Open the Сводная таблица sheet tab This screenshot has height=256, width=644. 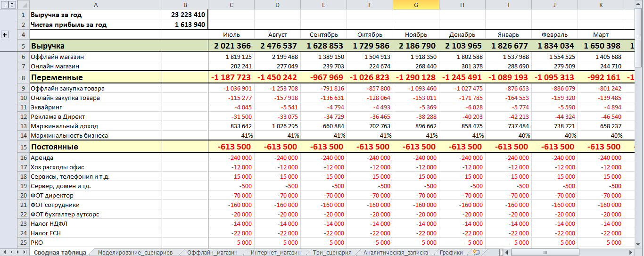[60, 252]
